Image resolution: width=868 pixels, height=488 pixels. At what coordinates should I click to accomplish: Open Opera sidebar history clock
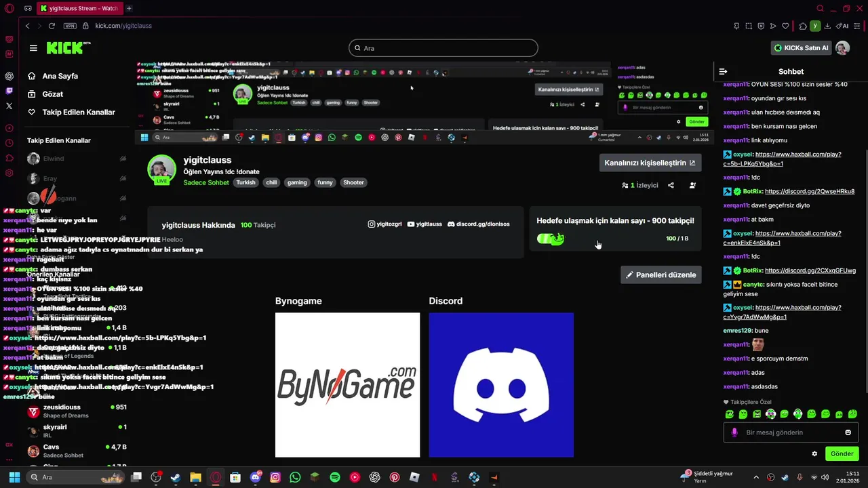[x=9, y=143]
